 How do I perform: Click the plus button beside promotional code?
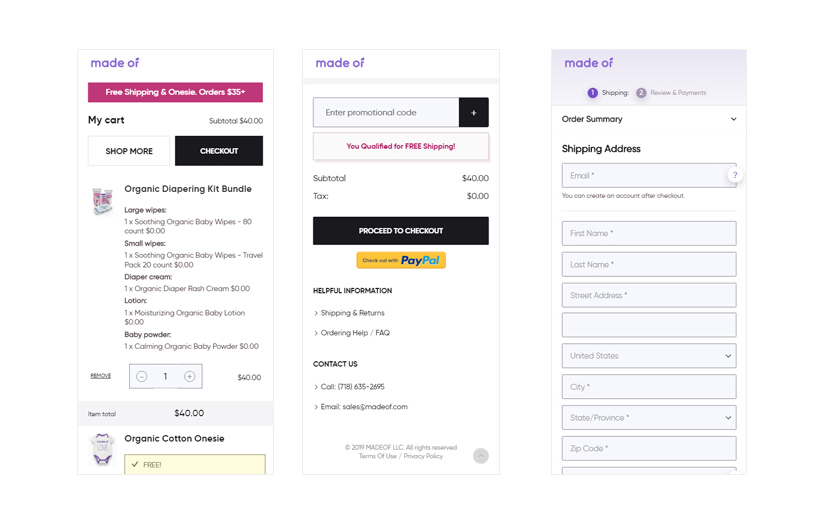point(473,113)
